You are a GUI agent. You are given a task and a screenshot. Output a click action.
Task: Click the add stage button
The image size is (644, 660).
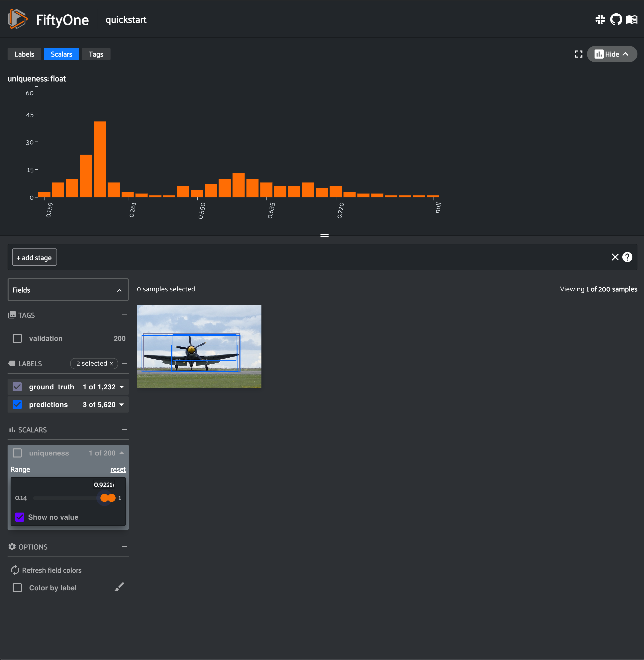tap(34, 257)
